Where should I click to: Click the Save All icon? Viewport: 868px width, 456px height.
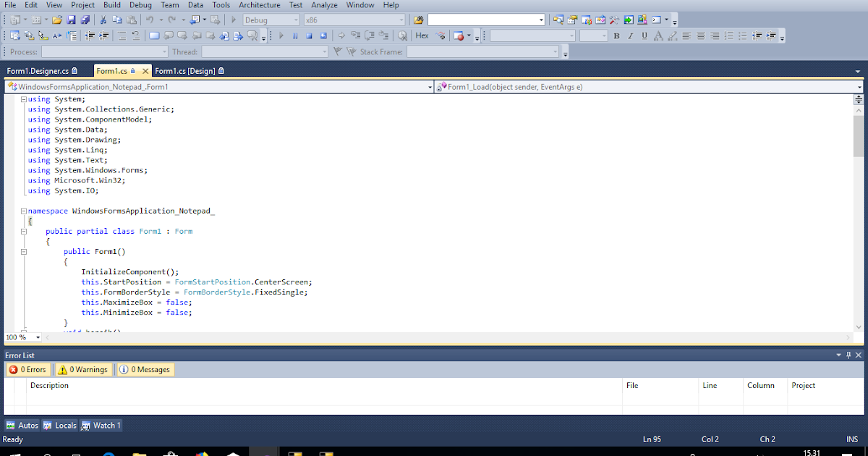(x=85, y=20)
